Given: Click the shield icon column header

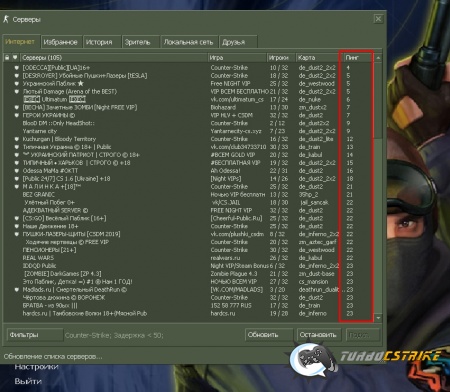Looking at the screenshot, I should [x=15, y=58].
